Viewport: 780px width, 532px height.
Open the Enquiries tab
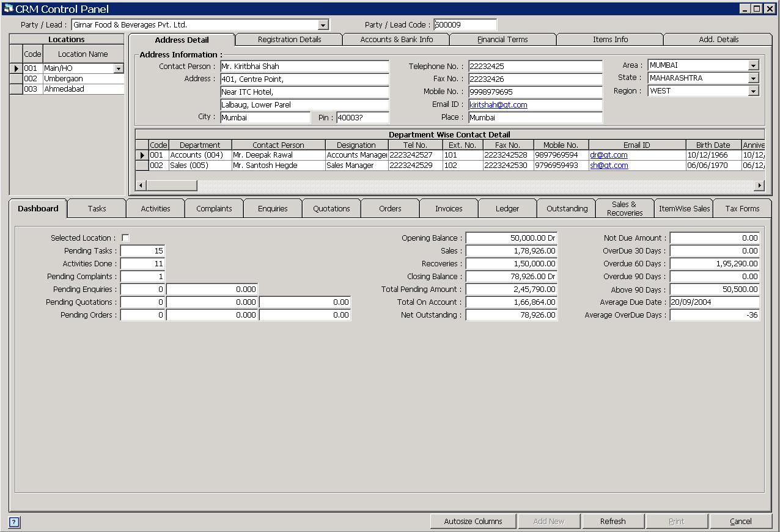click(x=273, y=208)
